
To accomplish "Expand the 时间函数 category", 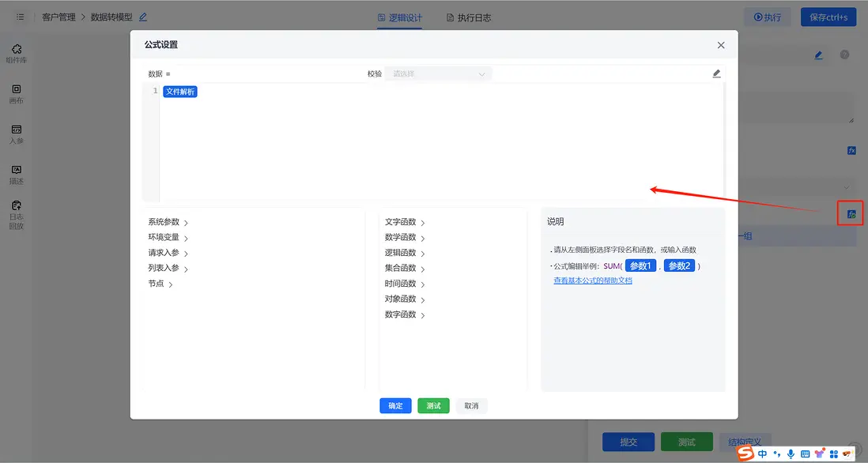I will [405, 284].
